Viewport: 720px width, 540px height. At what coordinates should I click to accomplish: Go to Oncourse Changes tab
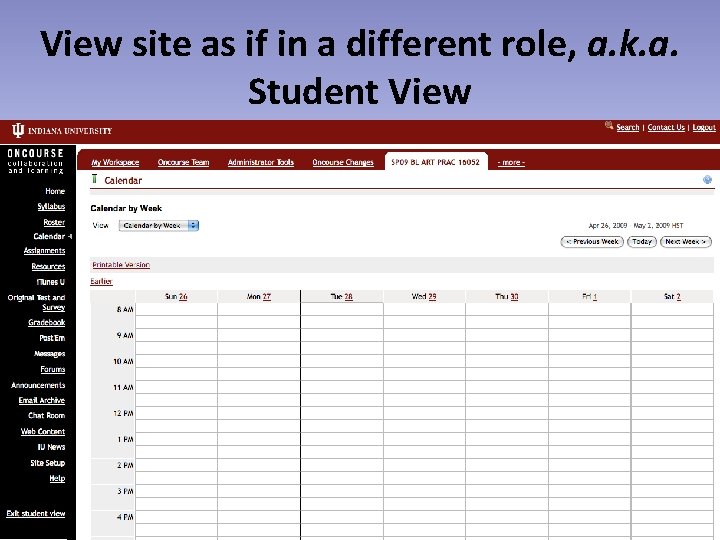pos(343,163)
